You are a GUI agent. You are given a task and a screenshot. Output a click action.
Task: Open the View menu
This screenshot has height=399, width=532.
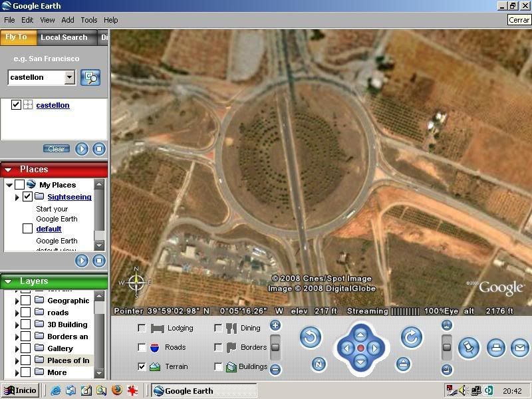(x=47, y=20)
